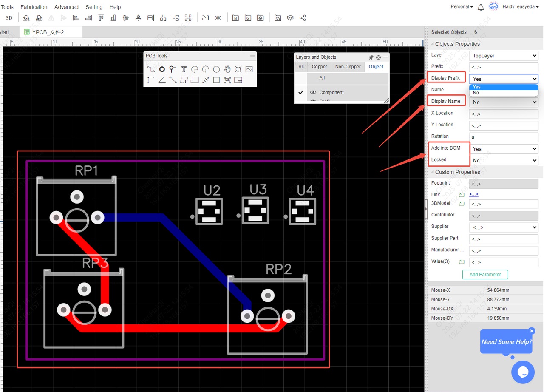Toggle Component visibility checkmark in Layers panel
The height and width of the screenshot is (392, 544).
click(301, 92)
